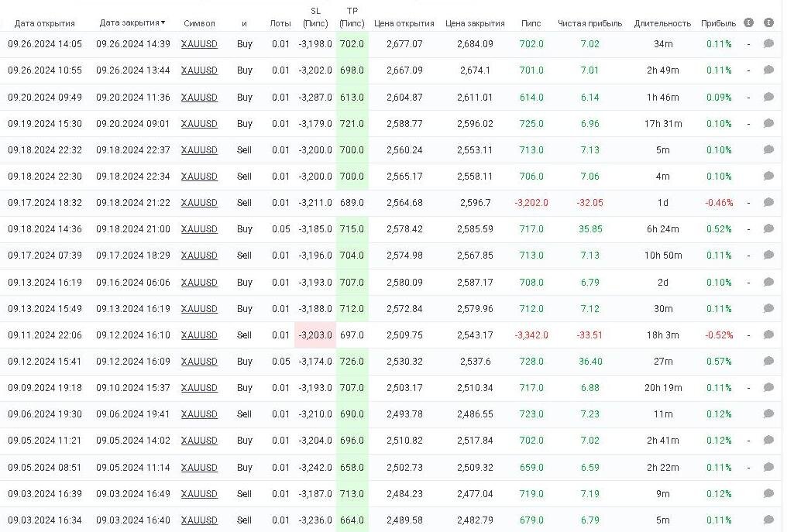This screenshot has width=794, height=532.
Task: Select the duration cell 10h 50m
Action: click(663, 255)
